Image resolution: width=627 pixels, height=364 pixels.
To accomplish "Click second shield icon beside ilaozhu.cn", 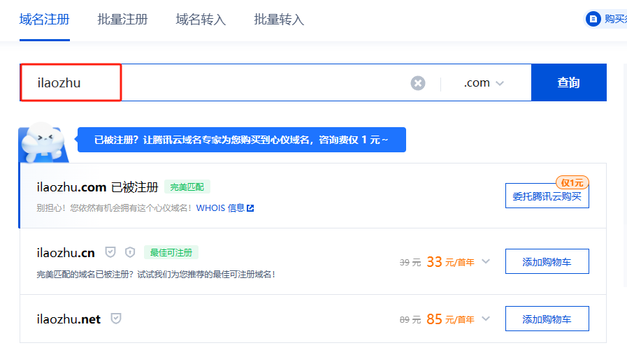I will [130, 252].
